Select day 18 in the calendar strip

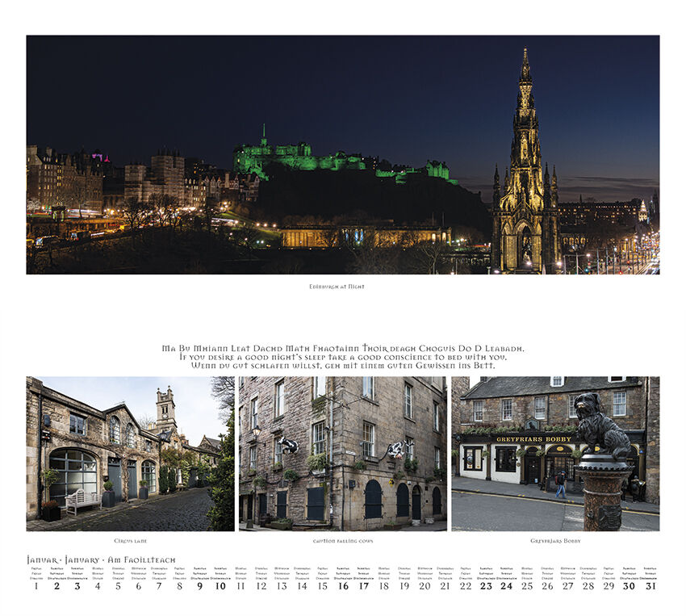383,586
